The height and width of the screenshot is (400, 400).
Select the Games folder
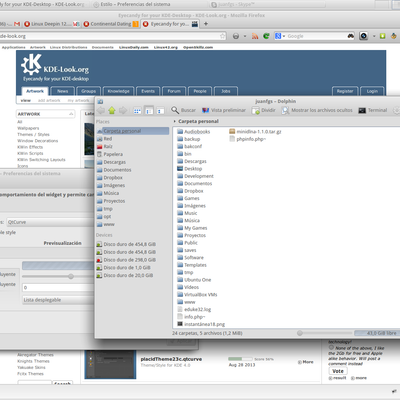[x=188, y=198]
